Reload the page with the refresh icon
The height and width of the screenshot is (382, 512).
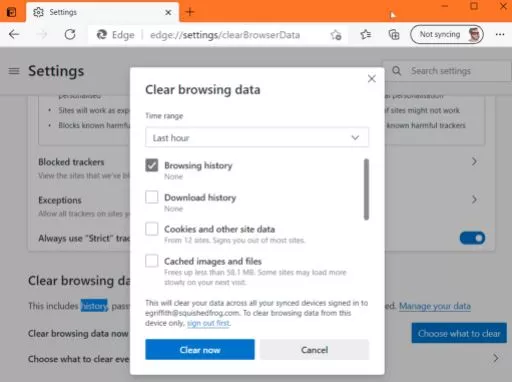click(70, 34)
